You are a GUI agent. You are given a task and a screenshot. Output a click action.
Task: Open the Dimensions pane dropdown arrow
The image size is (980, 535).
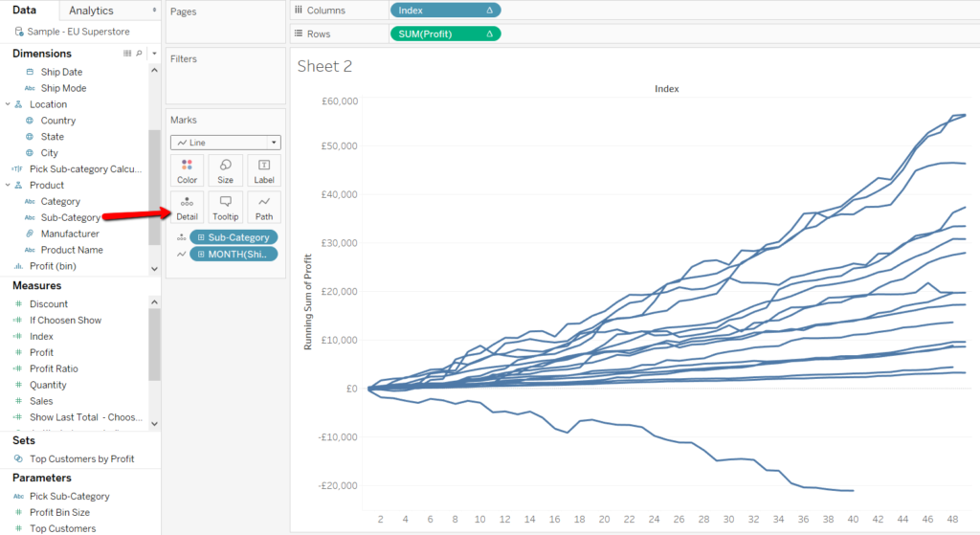pos(154,54)
